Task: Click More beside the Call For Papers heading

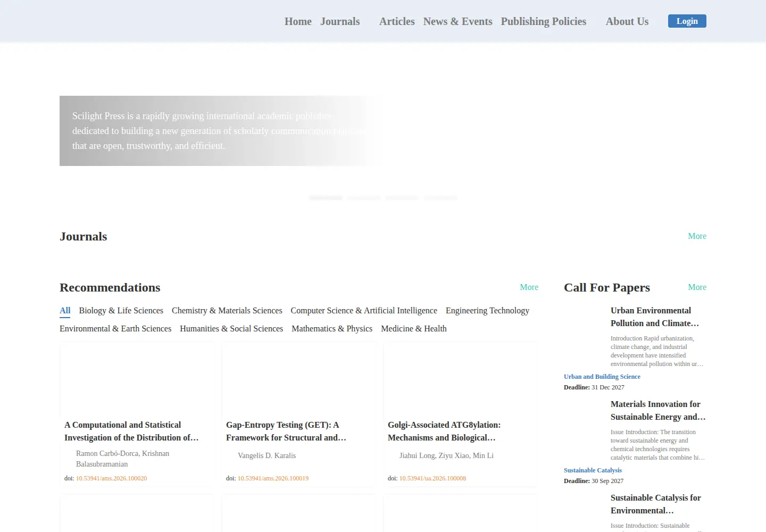Action: [x=697, y=287]
